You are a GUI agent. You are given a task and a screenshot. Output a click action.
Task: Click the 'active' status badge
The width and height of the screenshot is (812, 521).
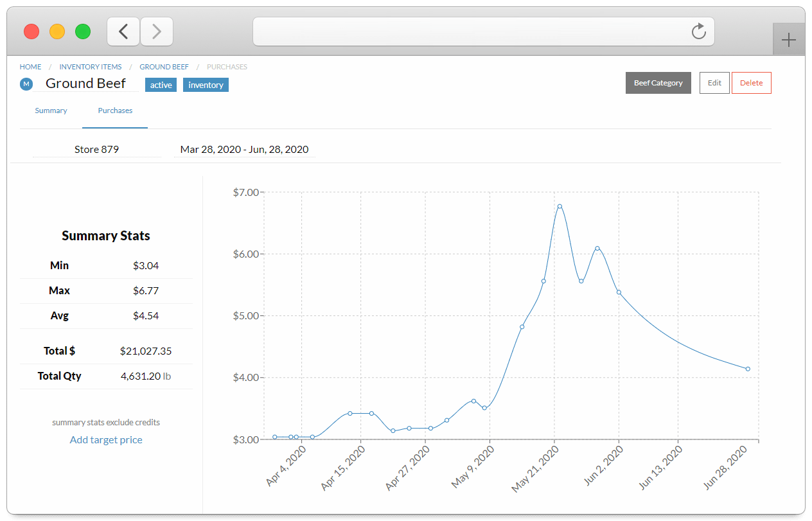[x=161, y=84]
